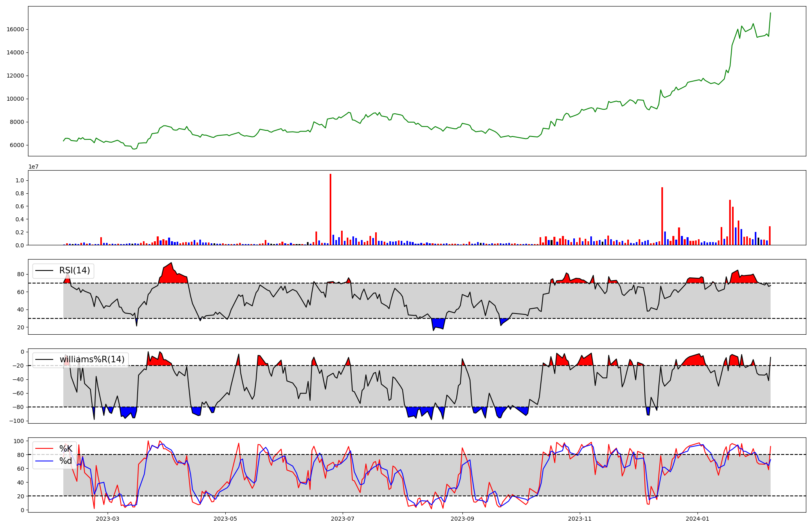
Task: Click the blue line sample beside %d
Action: [x=45, y=461]
